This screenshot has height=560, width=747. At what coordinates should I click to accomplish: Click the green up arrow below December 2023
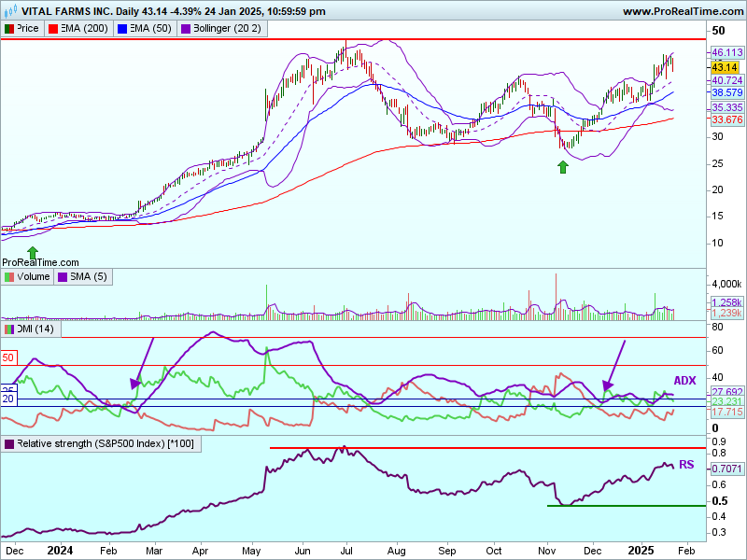(x=33, y=252)
